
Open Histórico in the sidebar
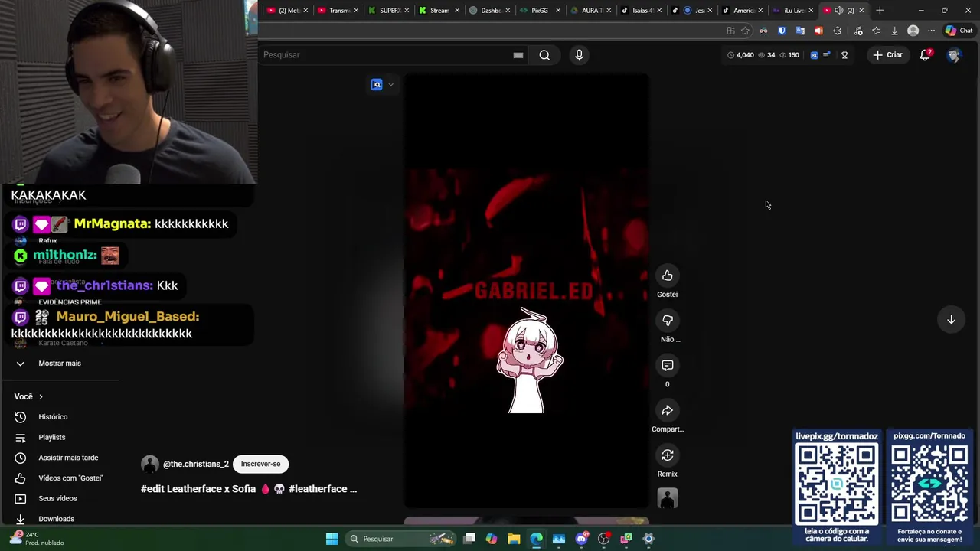(x=53, y=417)
